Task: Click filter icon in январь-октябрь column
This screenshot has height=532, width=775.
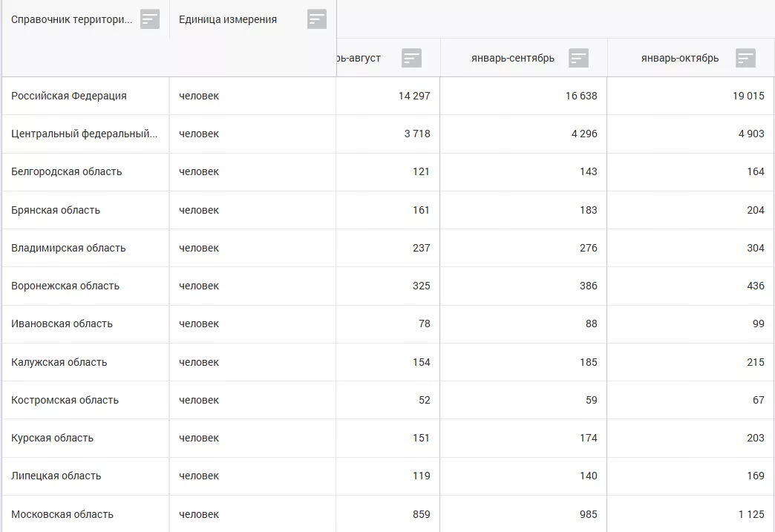Action: point(745,58)
